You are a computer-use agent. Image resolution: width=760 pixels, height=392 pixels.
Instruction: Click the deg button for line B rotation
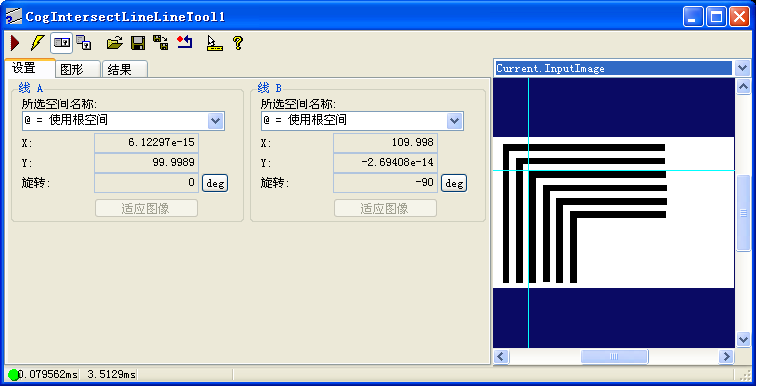click(454, 184)
